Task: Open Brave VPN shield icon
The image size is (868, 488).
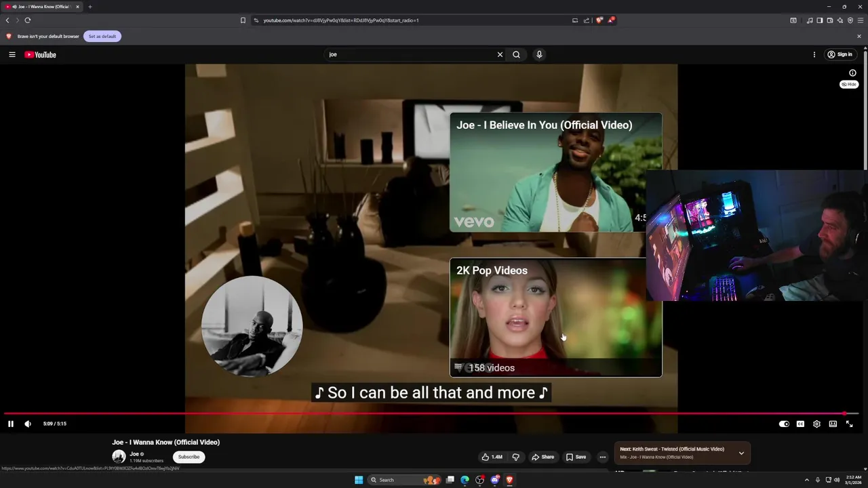Action: click(850, 20)
